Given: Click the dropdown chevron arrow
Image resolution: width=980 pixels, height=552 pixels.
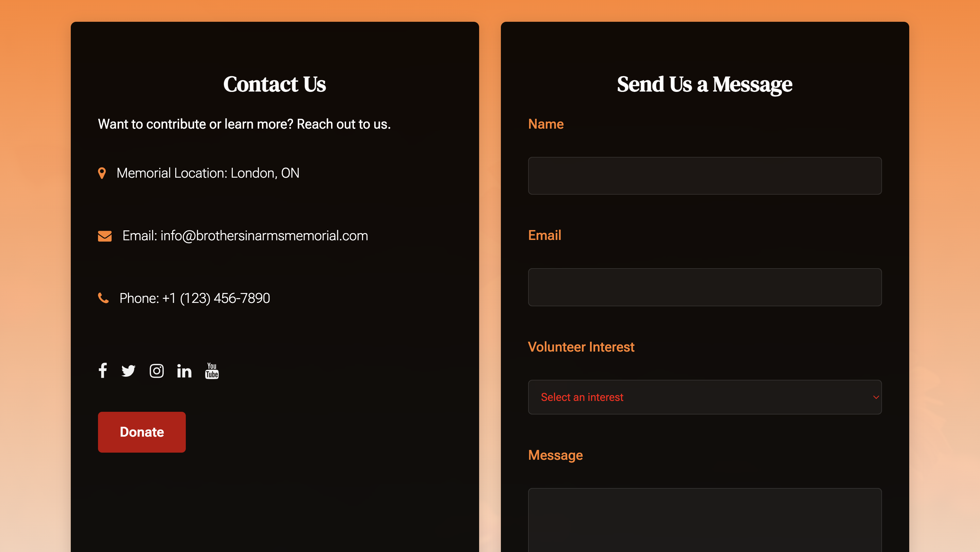Looking at the screenshot, I should 876,397.
